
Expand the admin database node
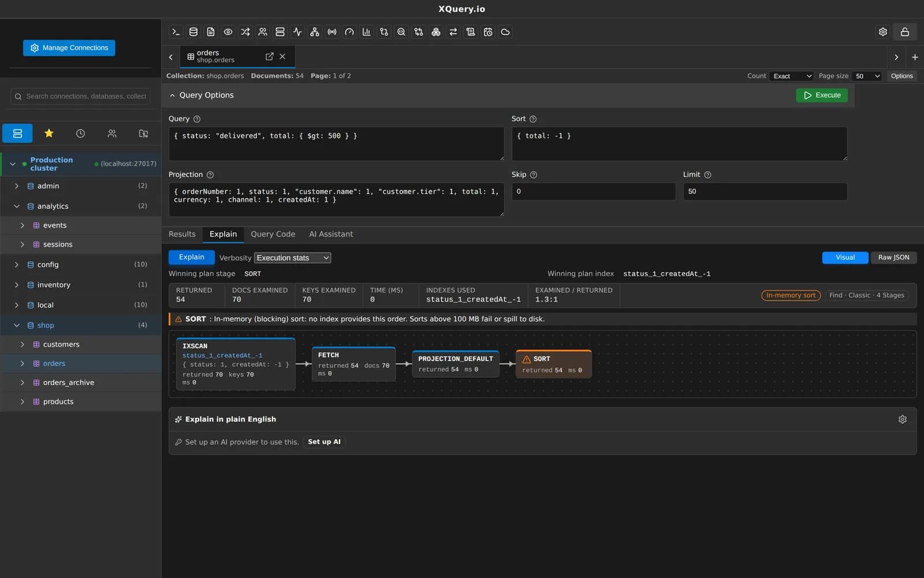[x=17, y=186]
